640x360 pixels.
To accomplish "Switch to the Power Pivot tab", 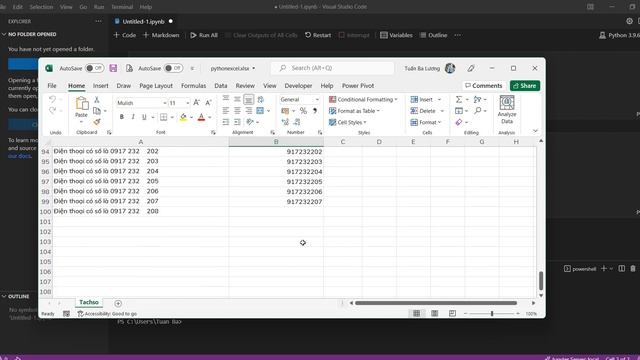I will tap(358, 86).
